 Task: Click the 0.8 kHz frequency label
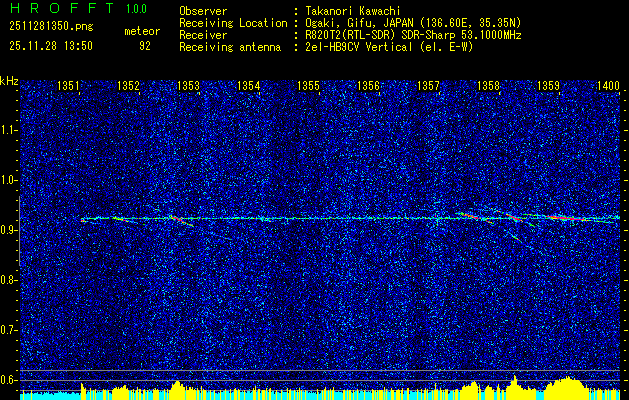8,280
